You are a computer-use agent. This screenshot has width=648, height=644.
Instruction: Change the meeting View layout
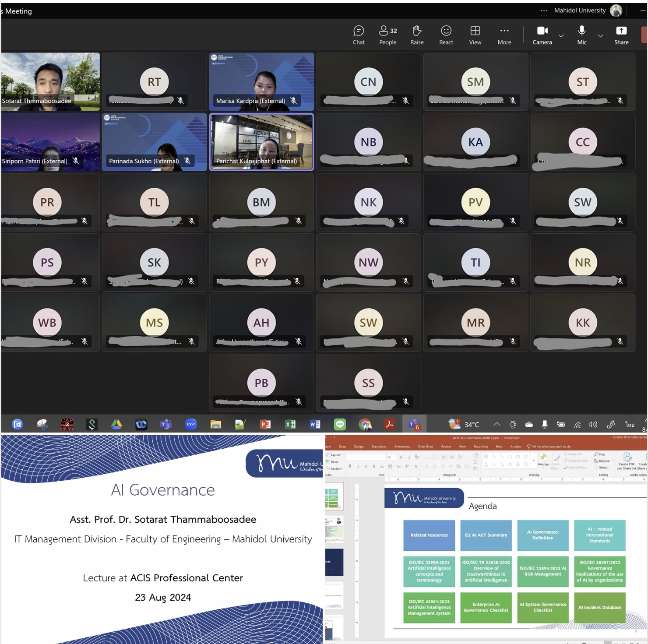475,35
